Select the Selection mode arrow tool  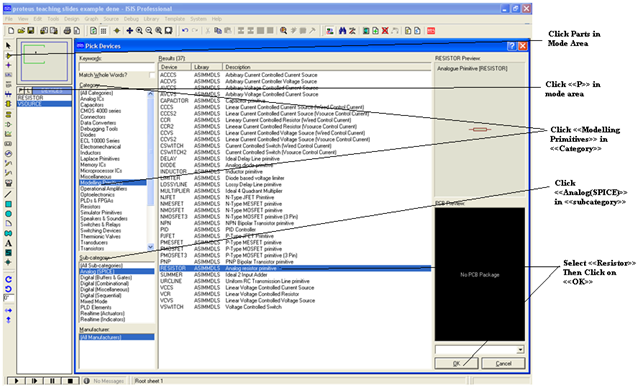pyautogui.click(x=8, y=45)
